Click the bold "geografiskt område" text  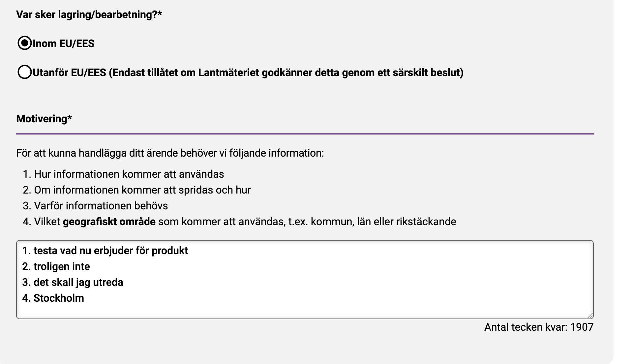click(x=109, y=222)
